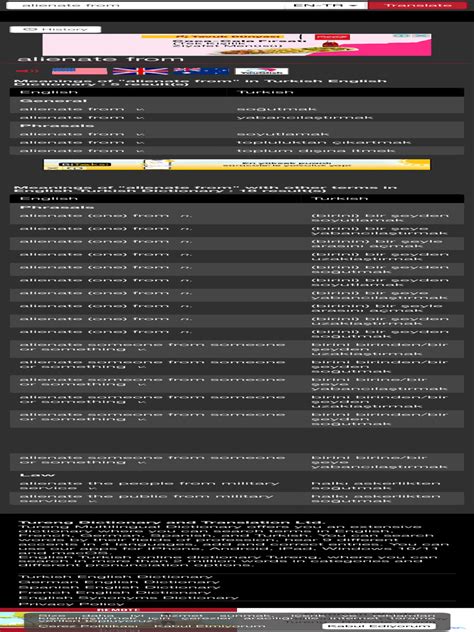The height and width of the screenshot is (632, 474).
Task: Click the search field containing 'alienate from'
Action: 145,5
